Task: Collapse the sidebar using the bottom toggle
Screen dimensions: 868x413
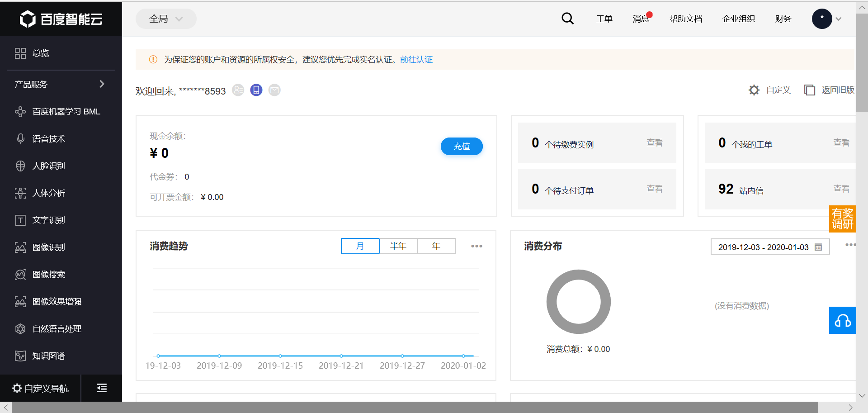Action: coord(101,388)
